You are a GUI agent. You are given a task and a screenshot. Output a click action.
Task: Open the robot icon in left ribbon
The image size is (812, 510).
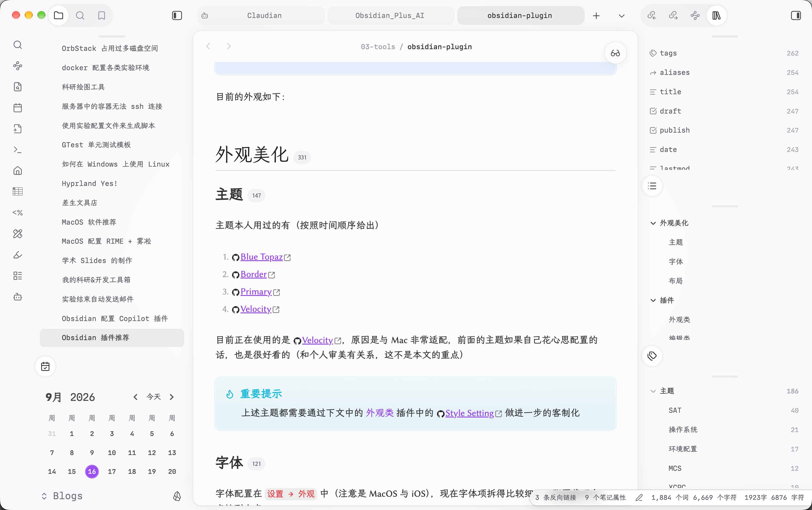coord(18,297)
